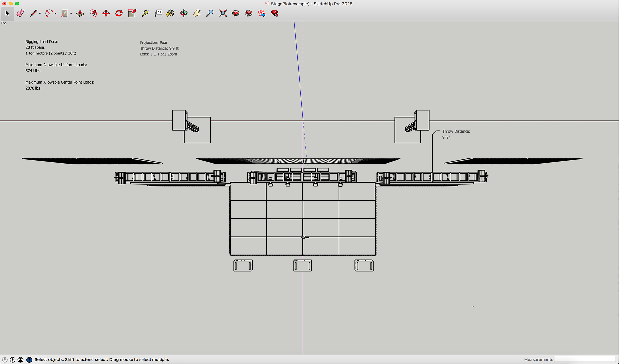Choose the Rotate tool
The height and width of the screenshot is (364, 619).
(x=119, y=13)
